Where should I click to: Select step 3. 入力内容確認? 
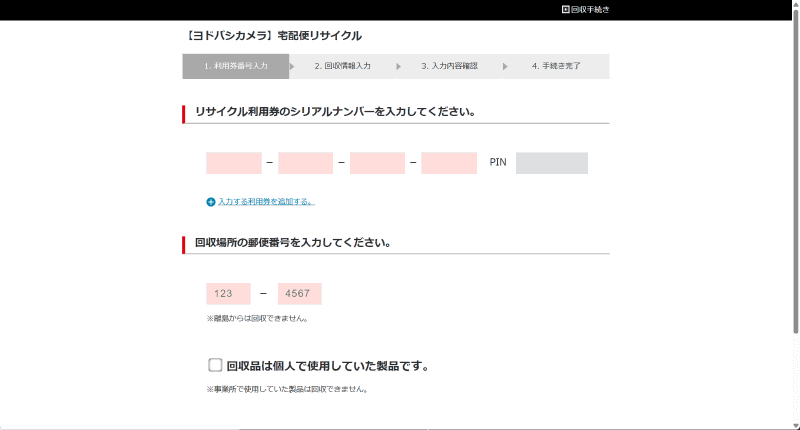point(449,66)
